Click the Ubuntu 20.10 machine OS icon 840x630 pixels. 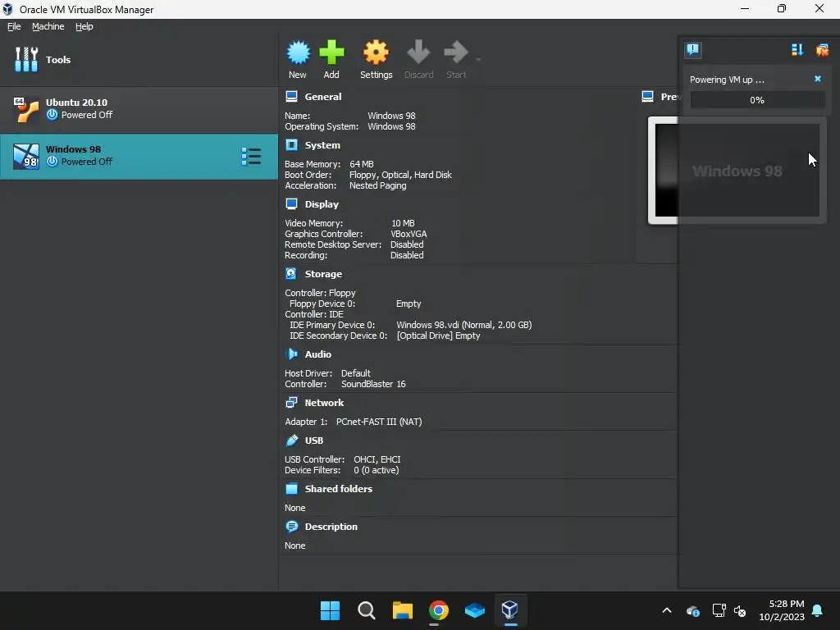coord(25,109)
